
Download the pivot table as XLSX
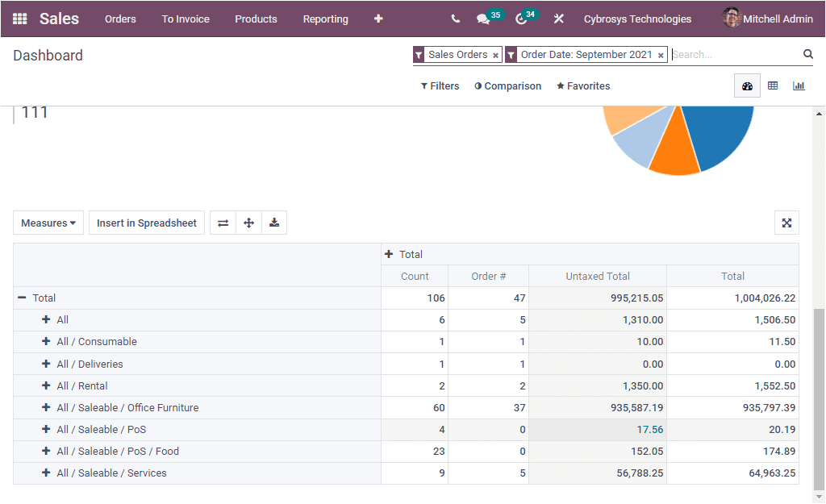[x=274, y=223]
